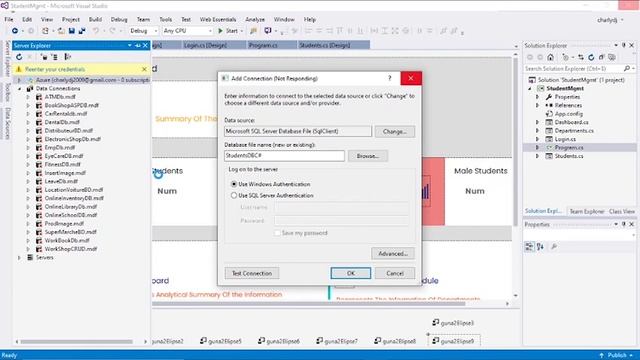Collapse the Data Connections node
The image size is (640, 360).
pyautogui.click(x=19, y=89)
